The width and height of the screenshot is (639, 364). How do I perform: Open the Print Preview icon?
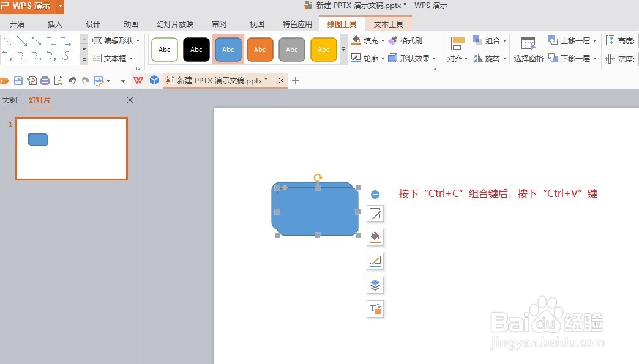(x=58, y=80)
